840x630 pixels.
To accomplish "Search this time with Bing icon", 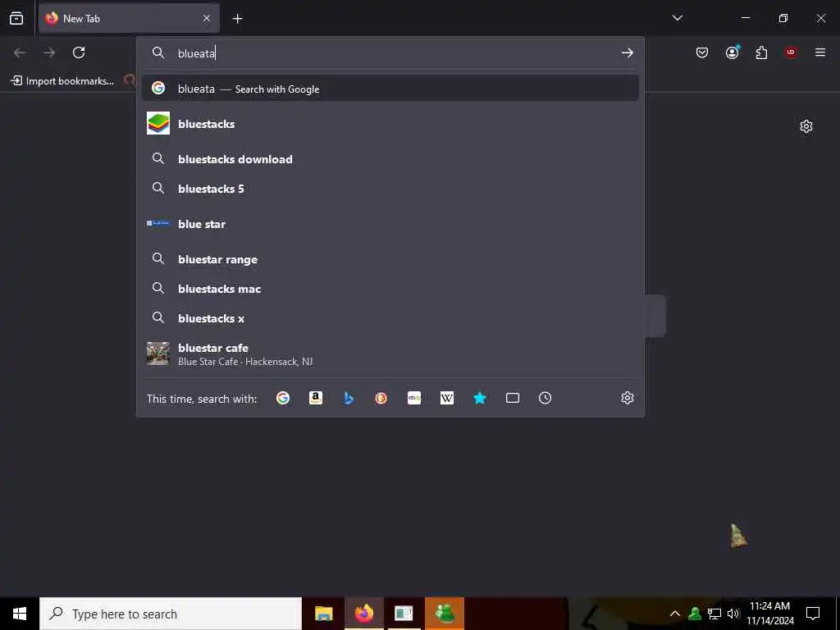I will (349, 398).
